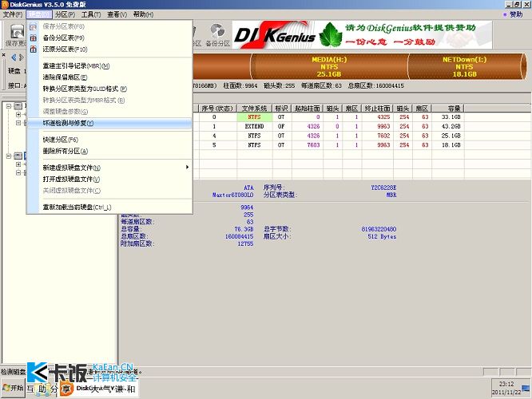The width and height of the screenshot is (532, 399).
Task: Click the network tray icon near clock
Action: coord(526,388)
